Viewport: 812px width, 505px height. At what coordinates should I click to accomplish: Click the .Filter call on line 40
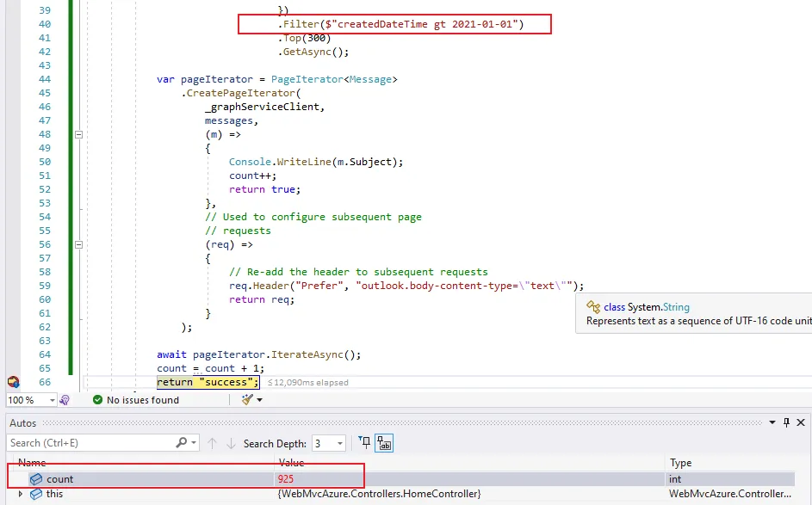pyautogui.click(x=400, y=24)
